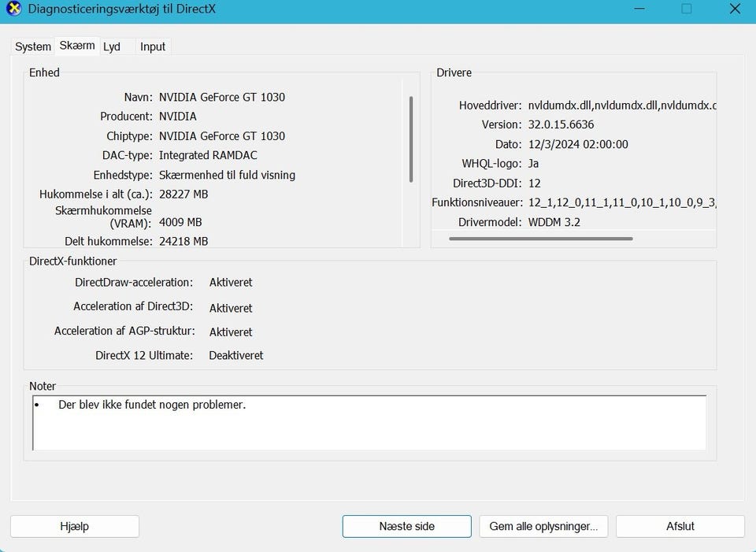Click the DirectX icon in the title bar

(13, 9)
